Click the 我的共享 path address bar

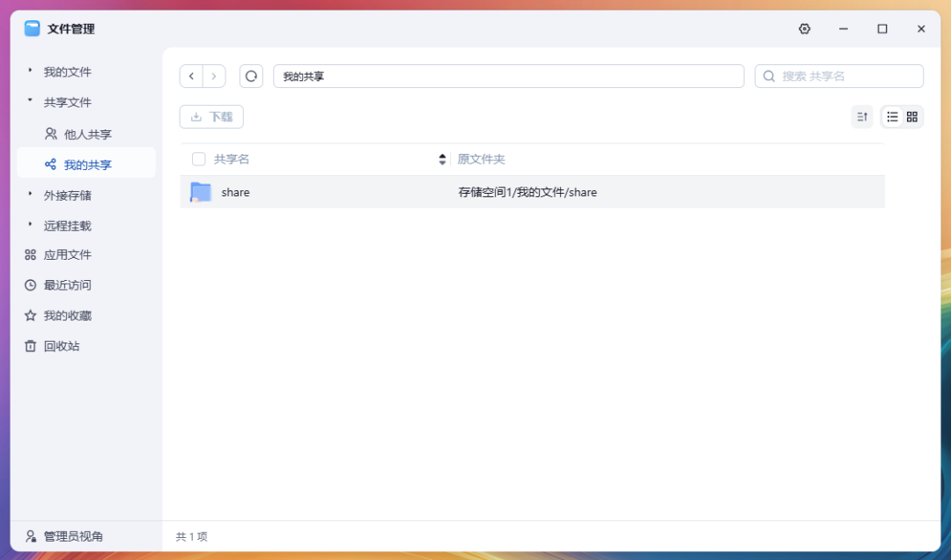(509, 77)
